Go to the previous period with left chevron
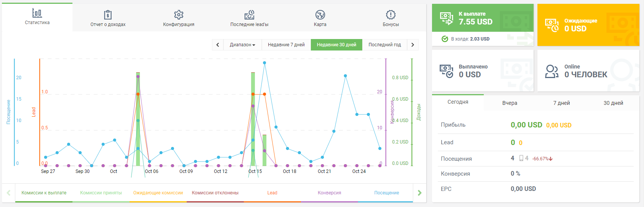 [218, 45]
